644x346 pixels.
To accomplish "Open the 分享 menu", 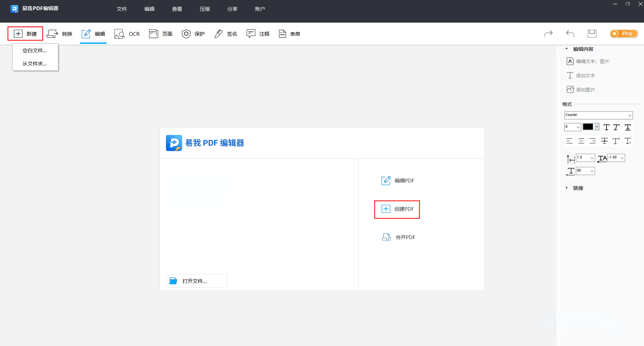I will [232, 9].
